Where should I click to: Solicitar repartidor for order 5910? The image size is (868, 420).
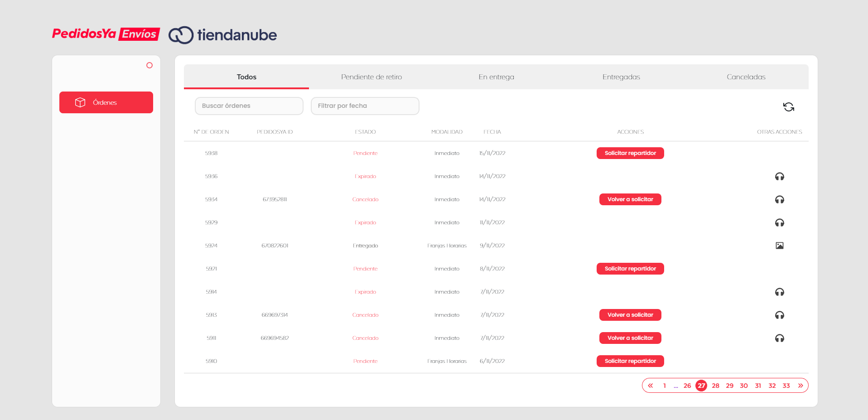630,361
